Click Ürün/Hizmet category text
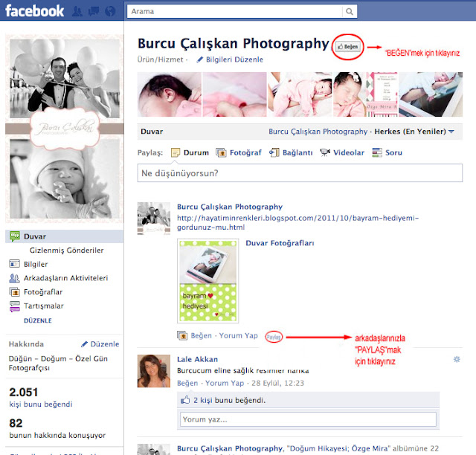This screenshot has height=455, width=476. click(161, 59)
